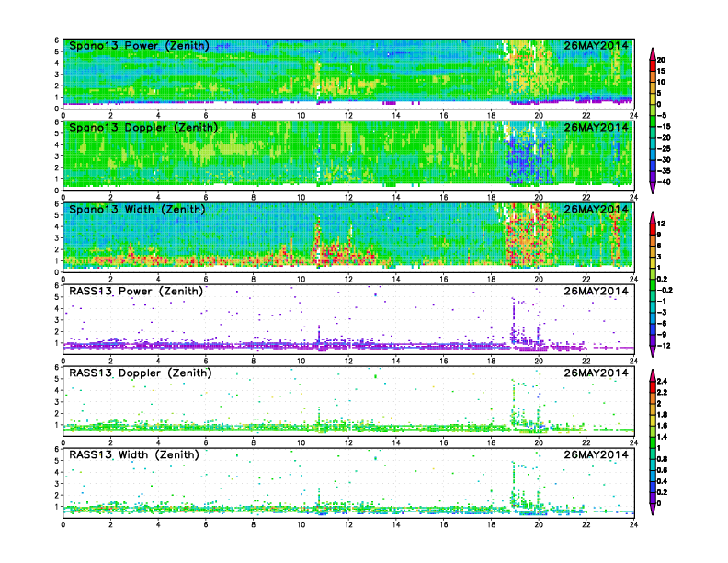
Task: Click 26MAY2014 date in RASS13 Width panel
Action: [x=597, y=454]
